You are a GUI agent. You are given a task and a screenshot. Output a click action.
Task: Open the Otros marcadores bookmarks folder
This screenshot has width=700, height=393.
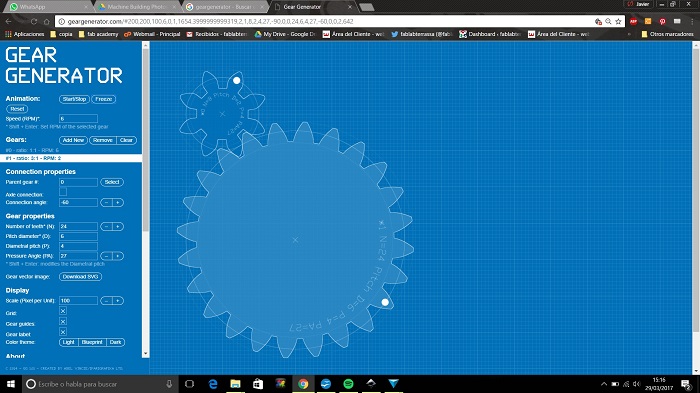click(x=667, y=34)
